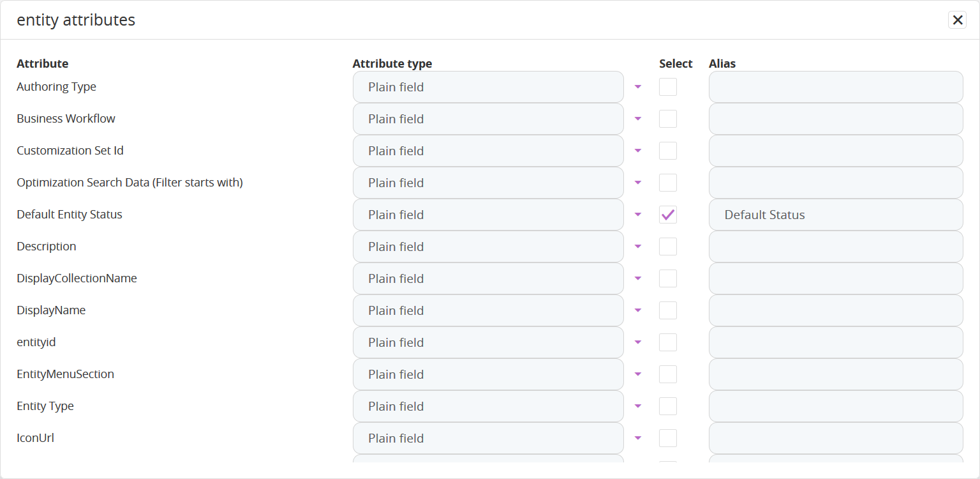Click dropdown arrow for Optimization Search Data

[x=637, y=183]
